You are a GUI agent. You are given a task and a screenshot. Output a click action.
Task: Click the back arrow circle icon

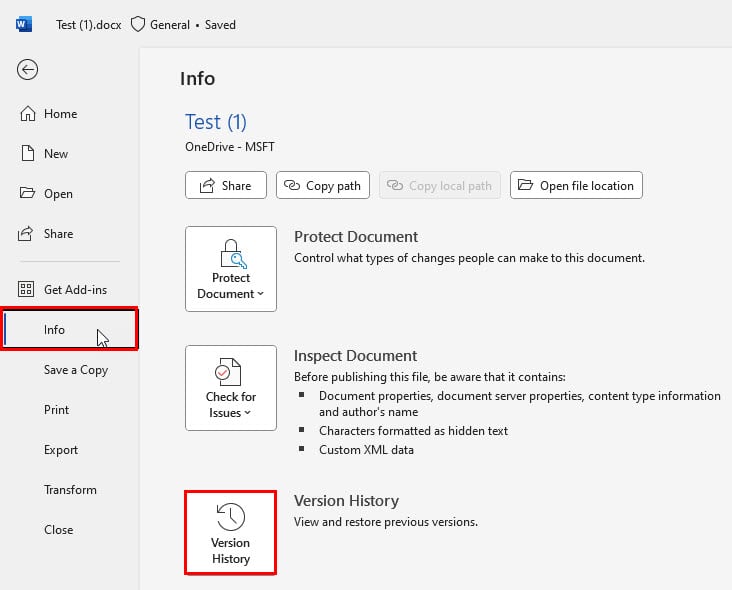(28, 69)
